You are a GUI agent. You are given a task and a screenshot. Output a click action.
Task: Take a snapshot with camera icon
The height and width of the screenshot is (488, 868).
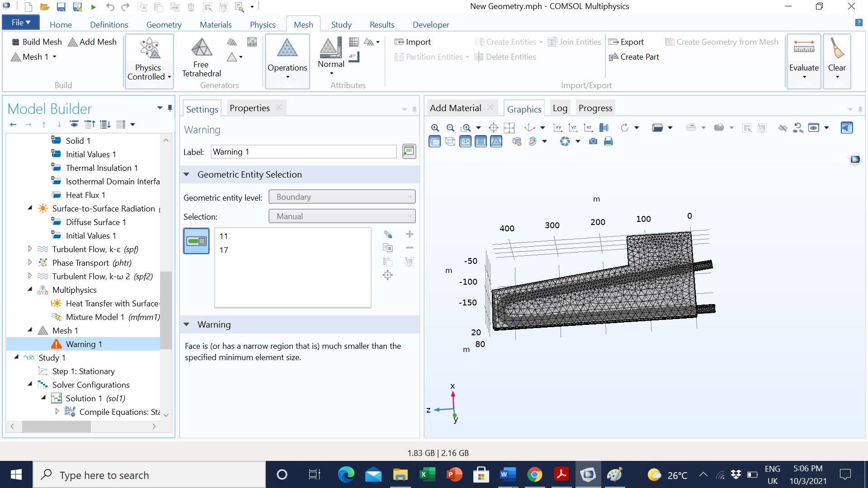pos(593,141)
